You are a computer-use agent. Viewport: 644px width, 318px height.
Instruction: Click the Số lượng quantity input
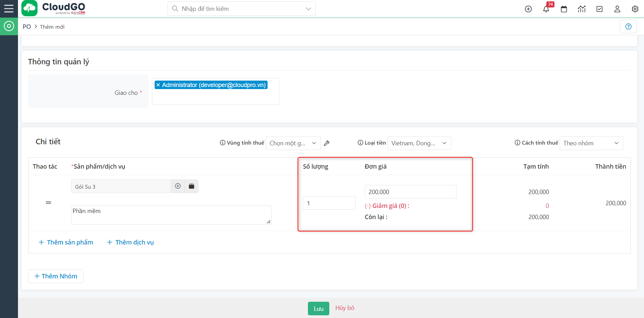point(329,203)
